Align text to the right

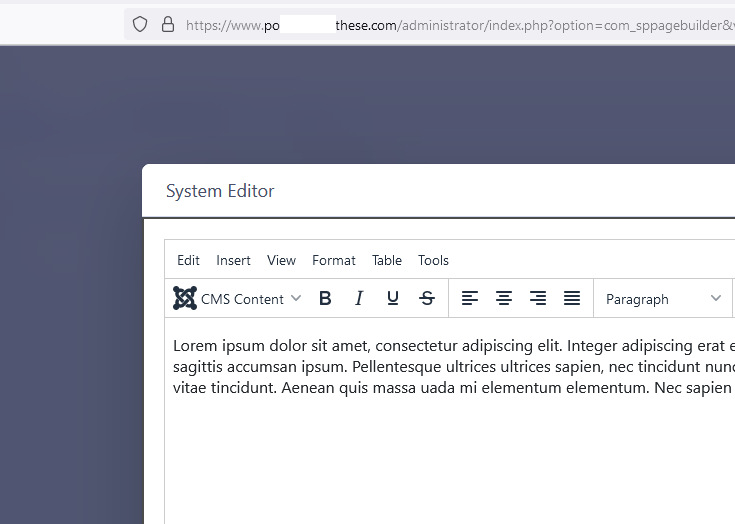(538, 298)
